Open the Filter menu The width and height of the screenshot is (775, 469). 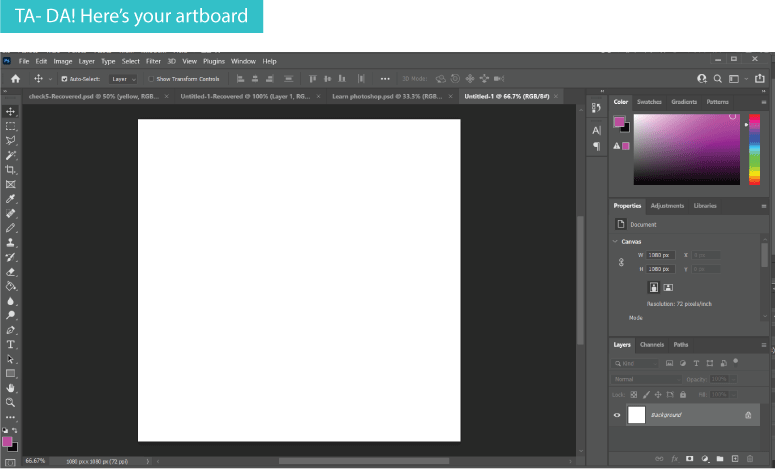[153, 61]
